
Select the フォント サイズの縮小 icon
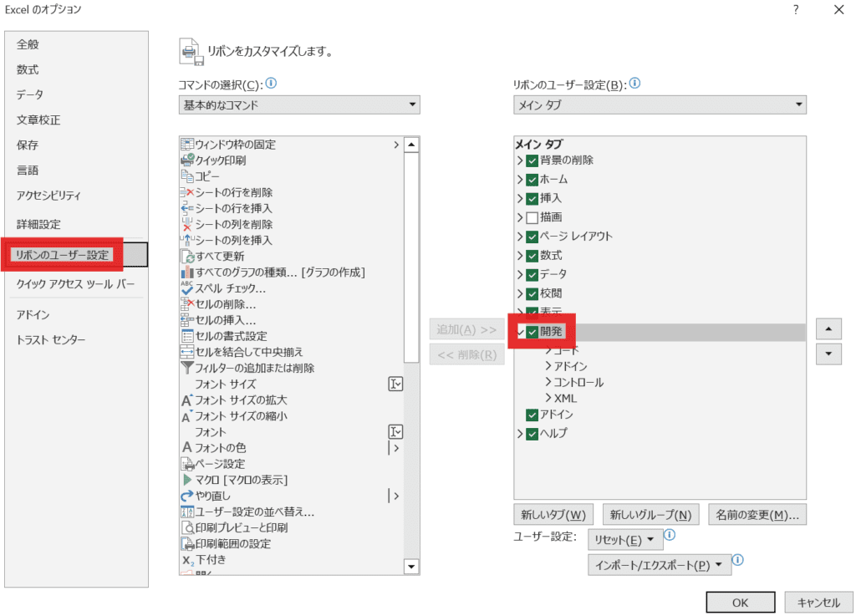[187, 415]
